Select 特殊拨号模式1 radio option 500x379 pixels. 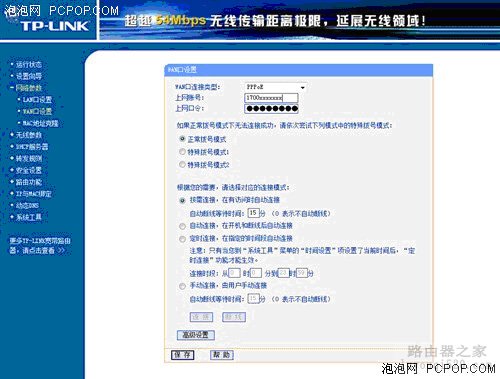coord(182,152)
